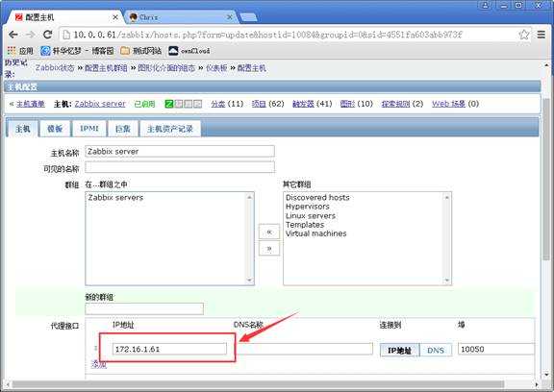Click the 主机名称 field containing Zabbix server
Screen dimensions: 554x392
tap(180, 152)
